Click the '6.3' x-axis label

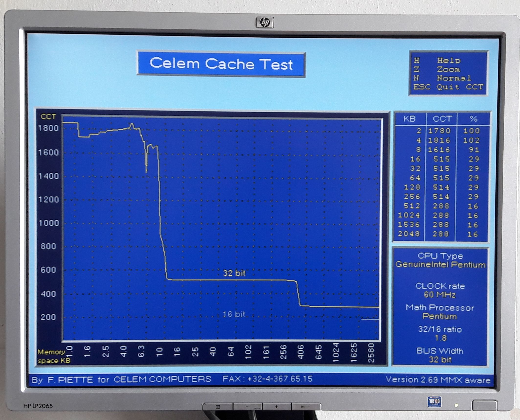(141, 351)
